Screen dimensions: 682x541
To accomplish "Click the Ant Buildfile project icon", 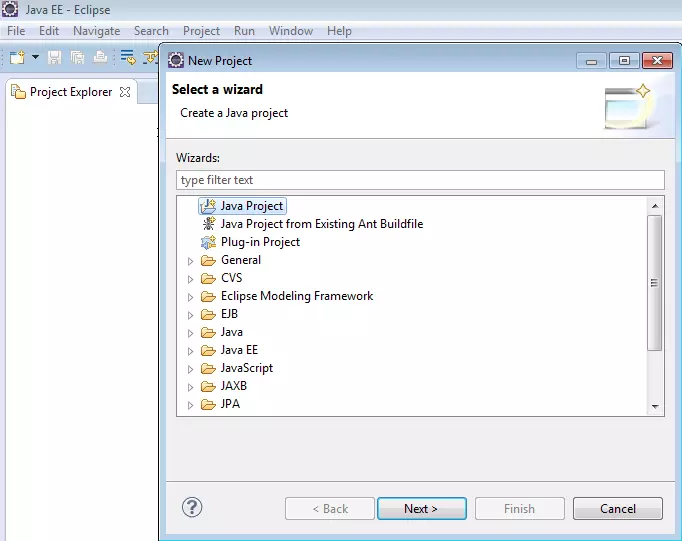I will pyautogui.click(x=209, y=224).
